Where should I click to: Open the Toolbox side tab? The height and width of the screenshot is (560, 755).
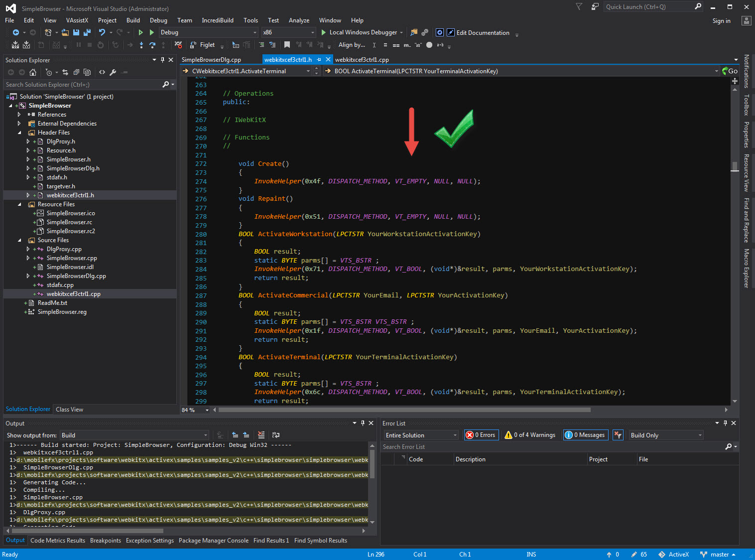tap(746, 105)
